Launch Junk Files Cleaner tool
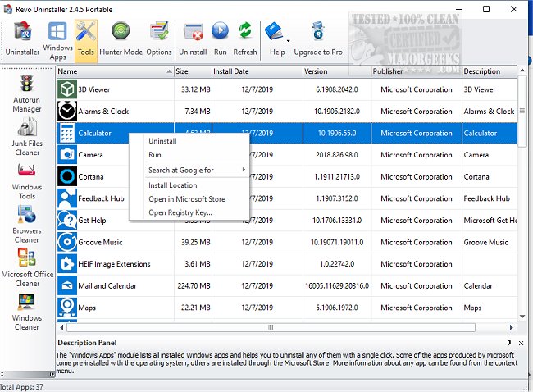The width and height of the screenshot is (533, 392). pos(26,136)
